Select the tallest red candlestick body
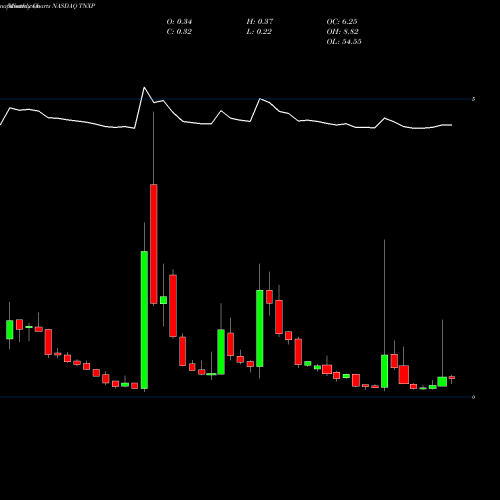 point(154,244)
